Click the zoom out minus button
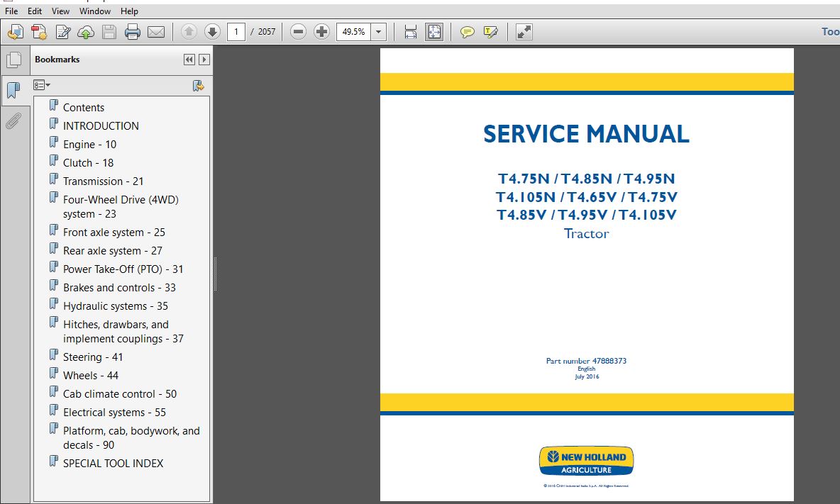 pyautogui.click(x=299, y=32)
